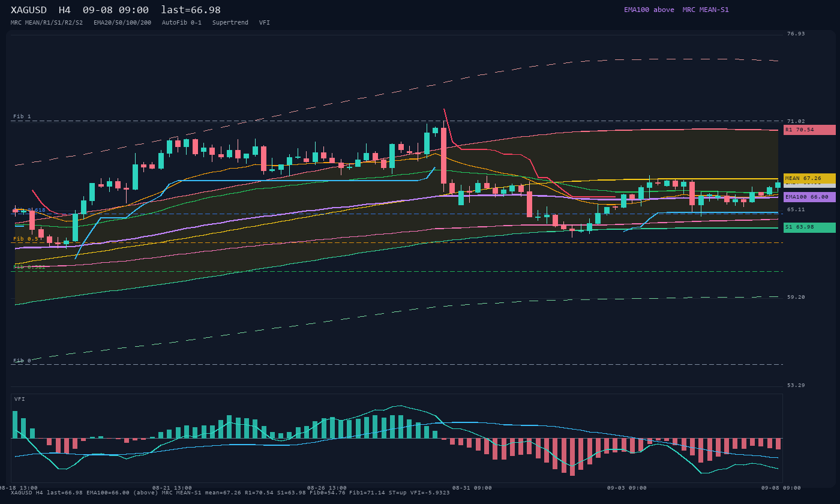The image size is (840, 504).
Task: Click the XAGUSD symbol in the title
Action: point(29,10)
